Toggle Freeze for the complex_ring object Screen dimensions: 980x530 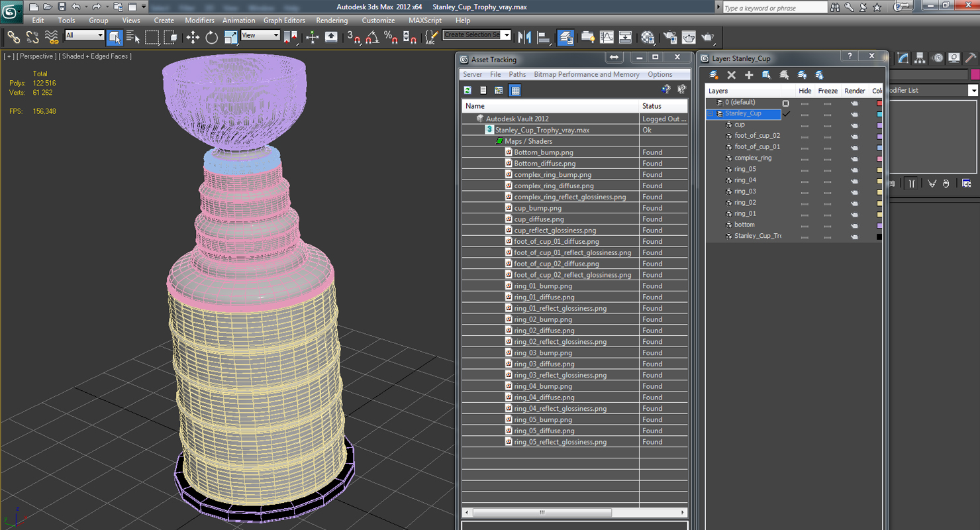click(x=827, y=158)
